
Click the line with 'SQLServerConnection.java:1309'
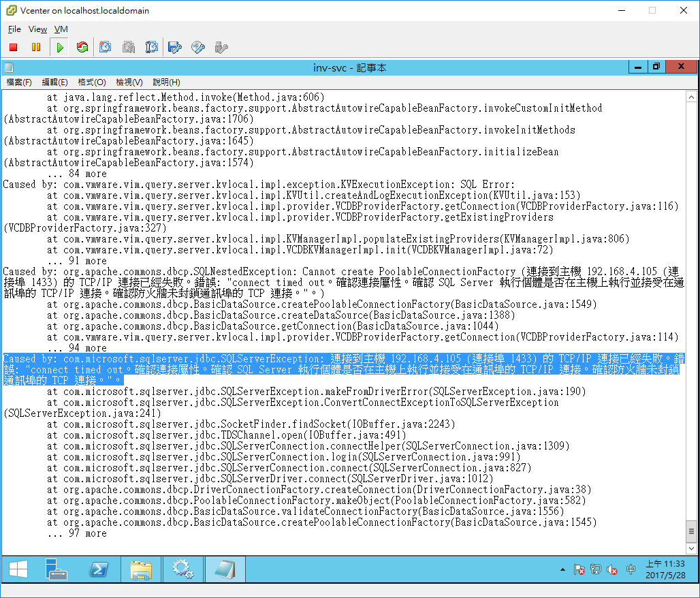308,446
